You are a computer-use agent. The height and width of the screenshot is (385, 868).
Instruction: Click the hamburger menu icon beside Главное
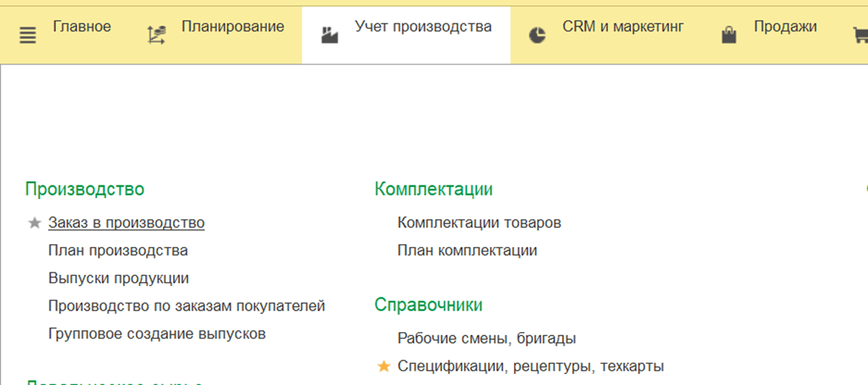coord(28,35)
